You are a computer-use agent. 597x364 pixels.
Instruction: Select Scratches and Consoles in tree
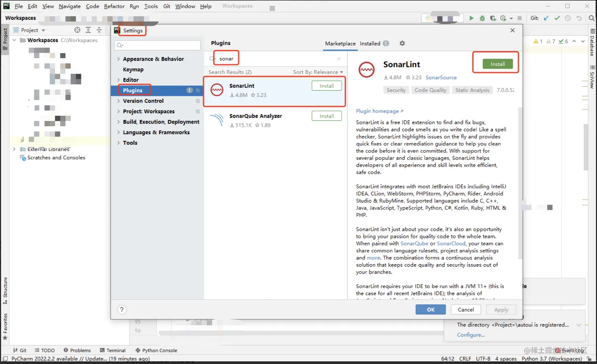(56, 158)
